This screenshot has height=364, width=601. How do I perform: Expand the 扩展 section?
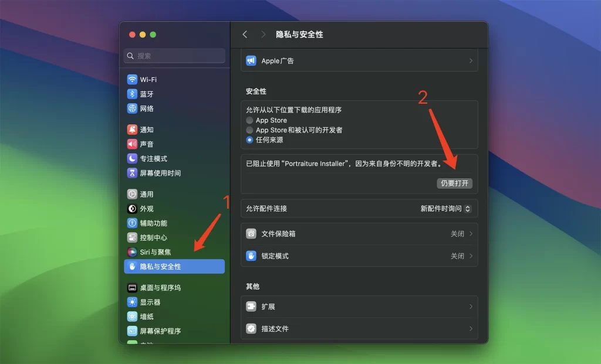[x=359, y=307]
